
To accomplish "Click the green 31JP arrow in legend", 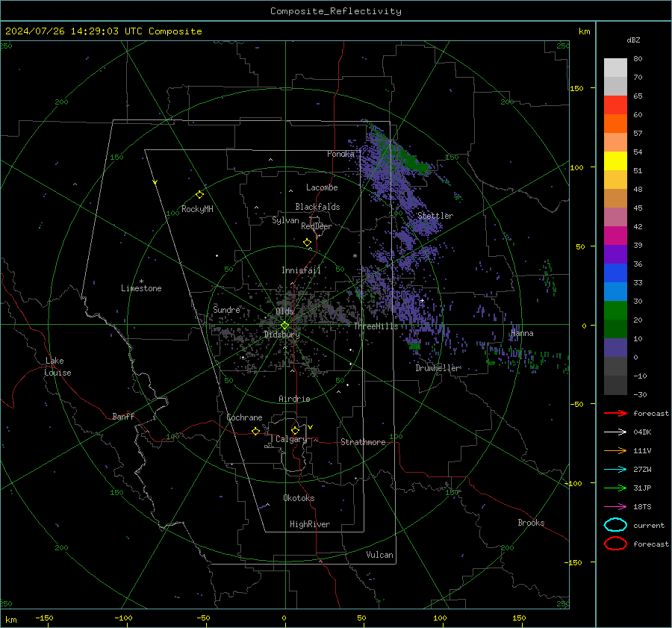I will (615, 488).
